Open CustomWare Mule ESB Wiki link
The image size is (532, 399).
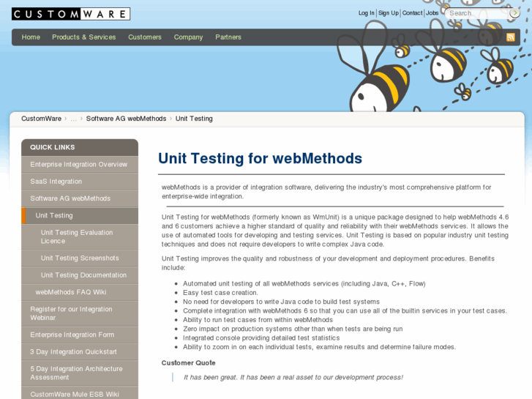[x=80, y=394]
